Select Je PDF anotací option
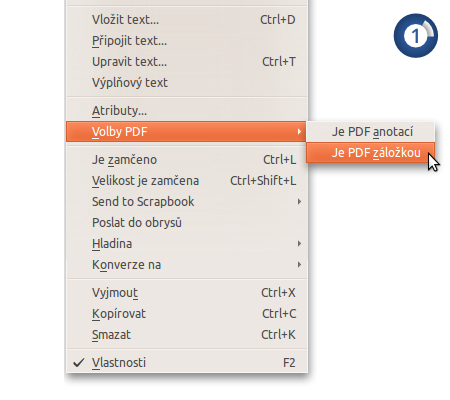 371,132
